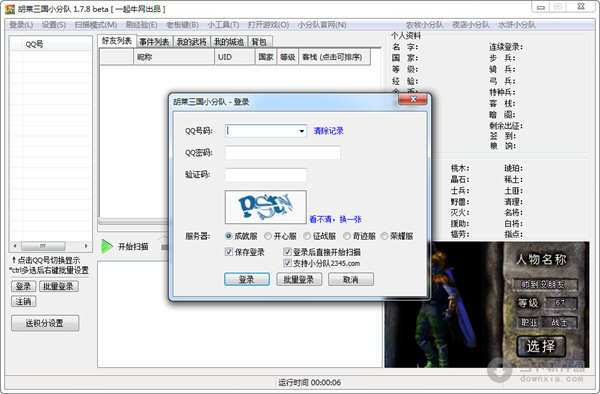Select the 开心服 server radio button
600x394 pixels.
pos(268,236)
